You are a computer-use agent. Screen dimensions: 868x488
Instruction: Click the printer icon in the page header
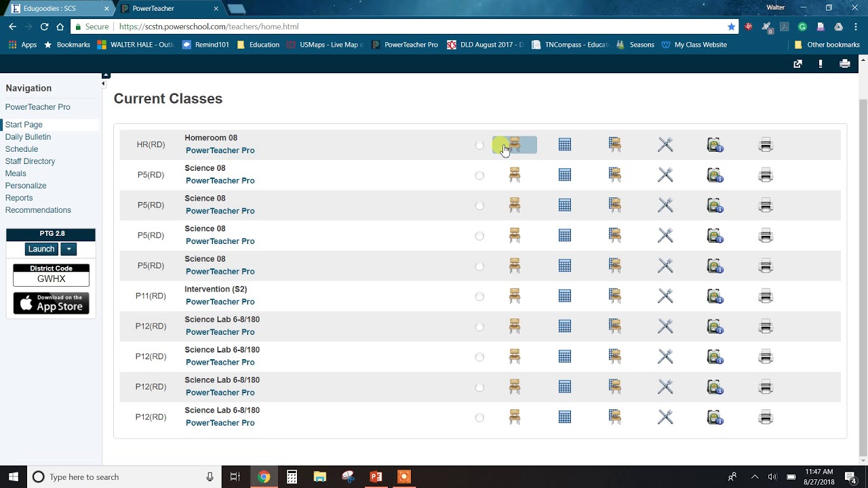coord(845,64)
